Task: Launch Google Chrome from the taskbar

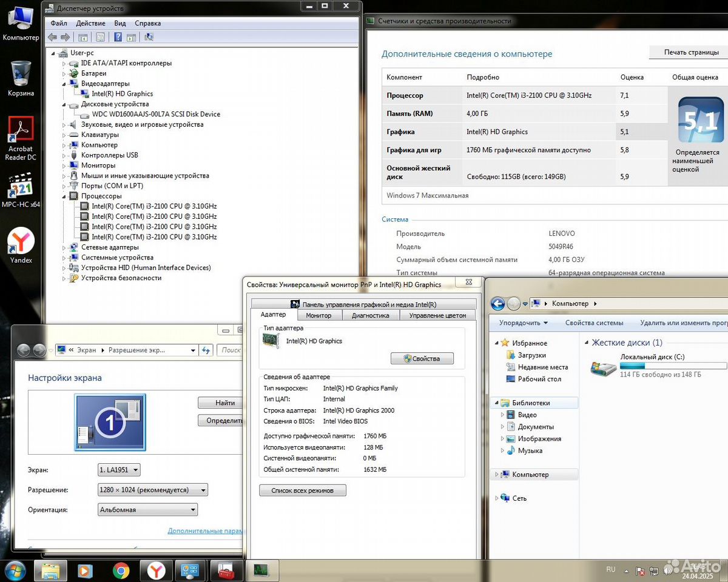Action: (x=121, y=570)
